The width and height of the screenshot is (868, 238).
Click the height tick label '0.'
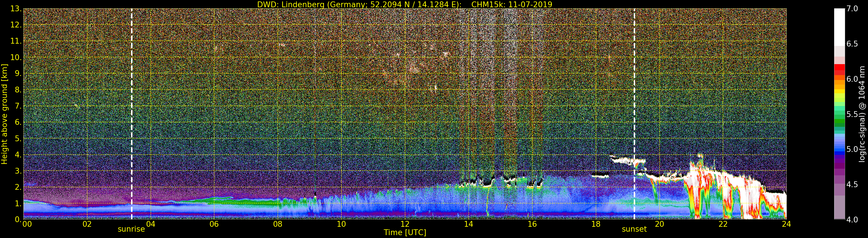[18, 220]
